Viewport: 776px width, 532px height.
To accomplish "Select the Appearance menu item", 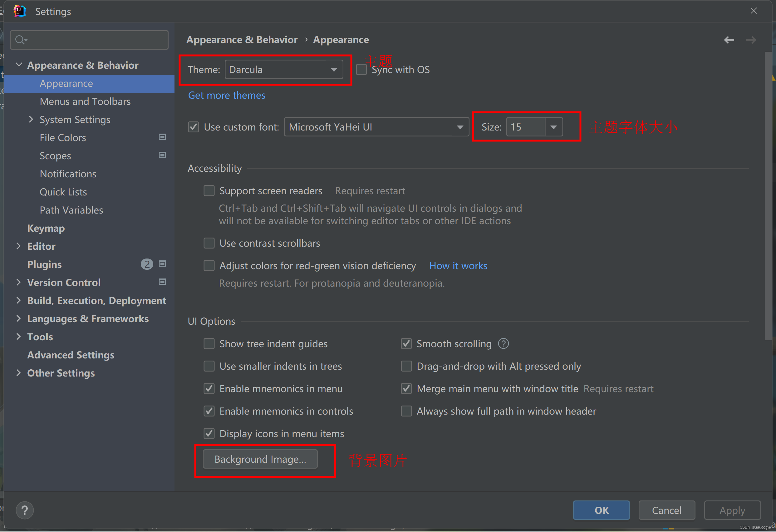I will (66, 82).
